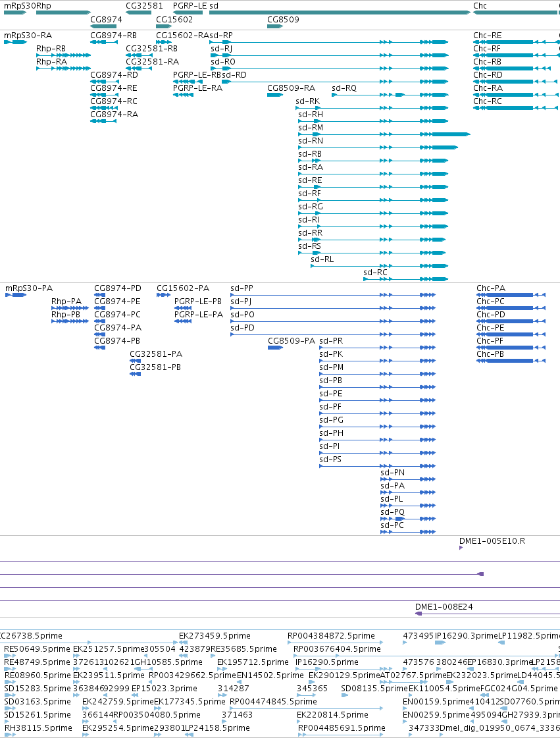Click the Rhp-PA protein label
The image size is (560, 738).
pos(66,302)
